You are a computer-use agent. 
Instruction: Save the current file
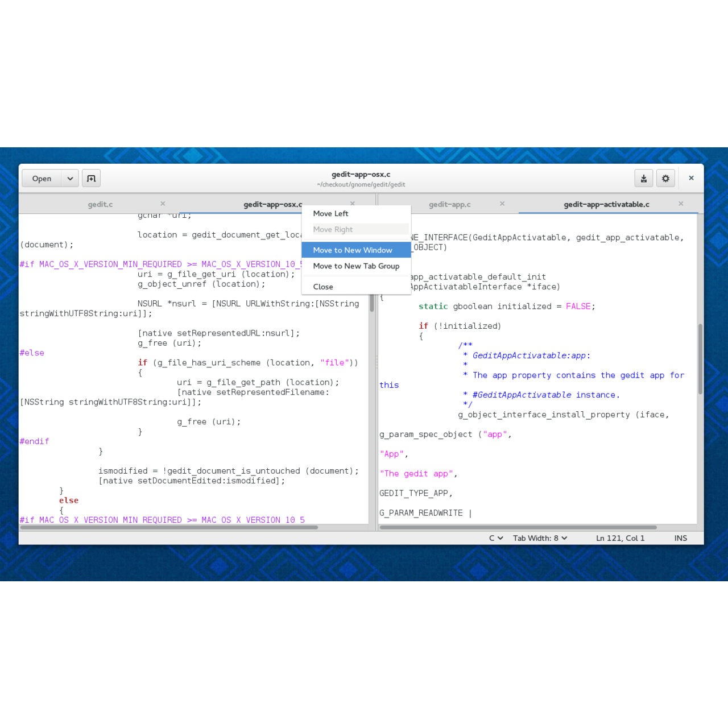(643, 178)
